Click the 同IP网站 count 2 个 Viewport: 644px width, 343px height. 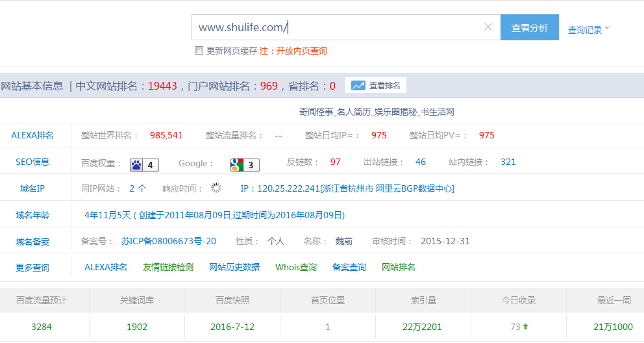(x=138, y=188)
